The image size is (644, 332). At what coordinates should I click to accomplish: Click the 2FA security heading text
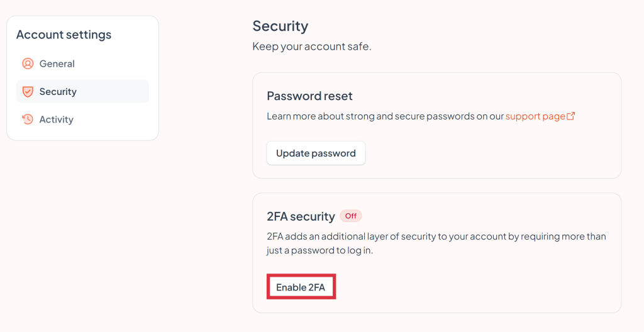coord(301,216)
